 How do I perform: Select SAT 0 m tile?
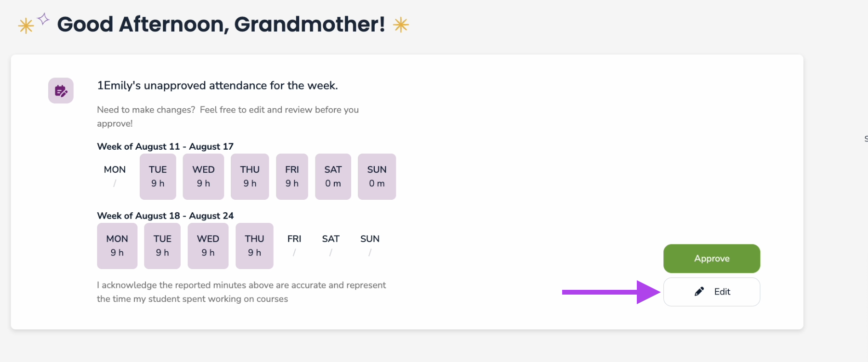[333, 177]
